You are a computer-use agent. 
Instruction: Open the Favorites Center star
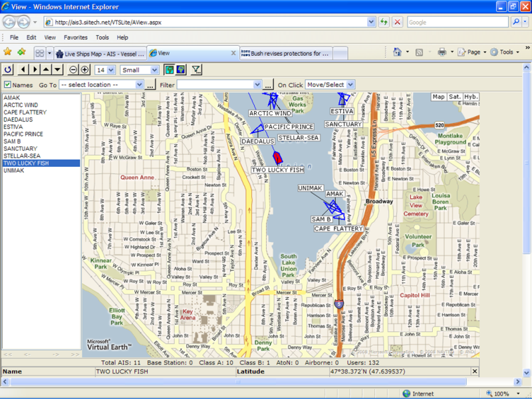click(7, 52)
